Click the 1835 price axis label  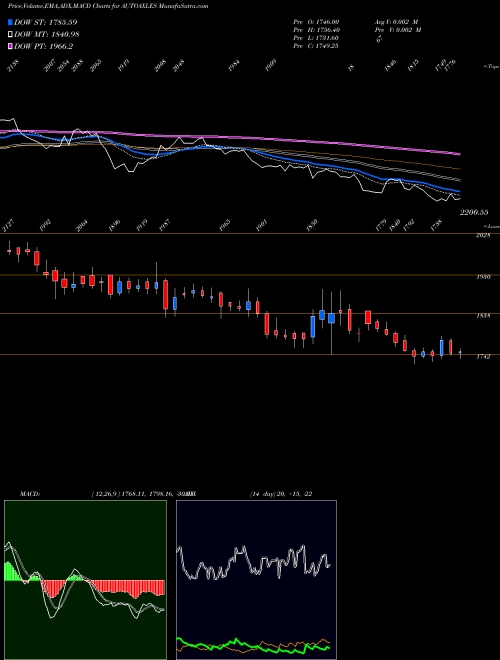coord(483,316)
